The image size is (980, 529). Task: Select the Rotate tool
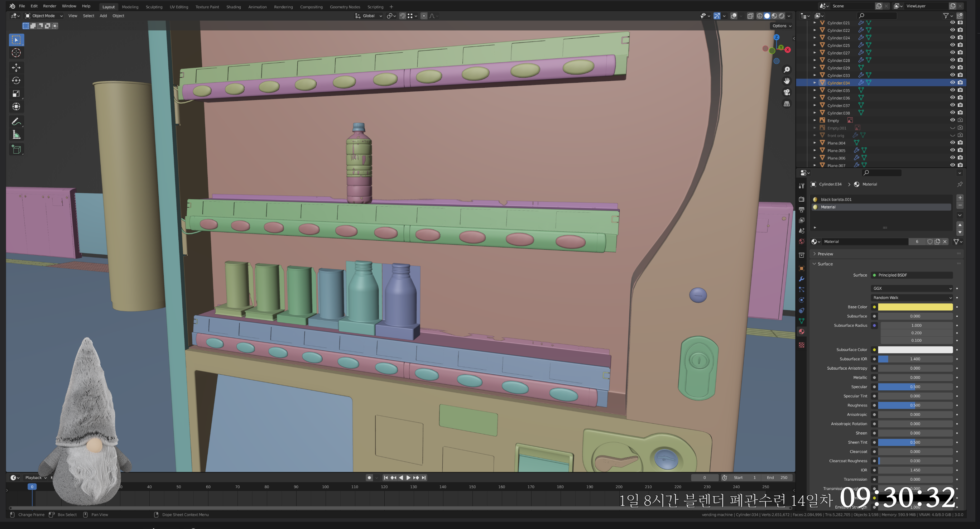coord(16,81)
